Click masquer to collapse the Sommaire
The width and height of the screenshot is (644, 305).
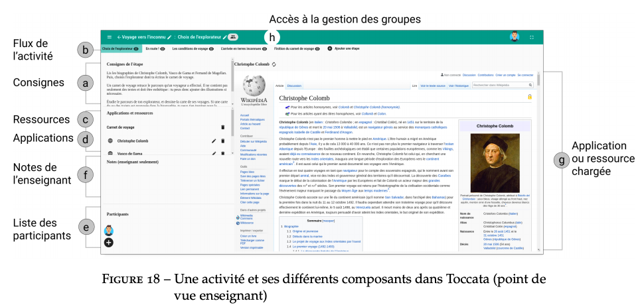329,221
